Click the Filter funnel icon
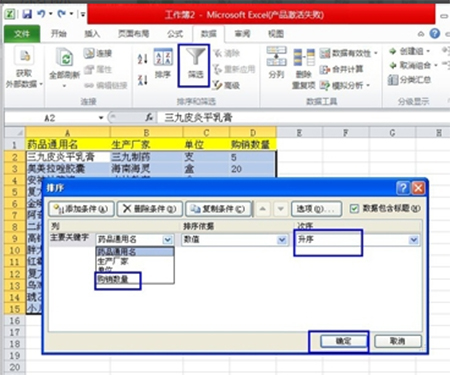Viewport: 450px width, 375px height. 196,57
